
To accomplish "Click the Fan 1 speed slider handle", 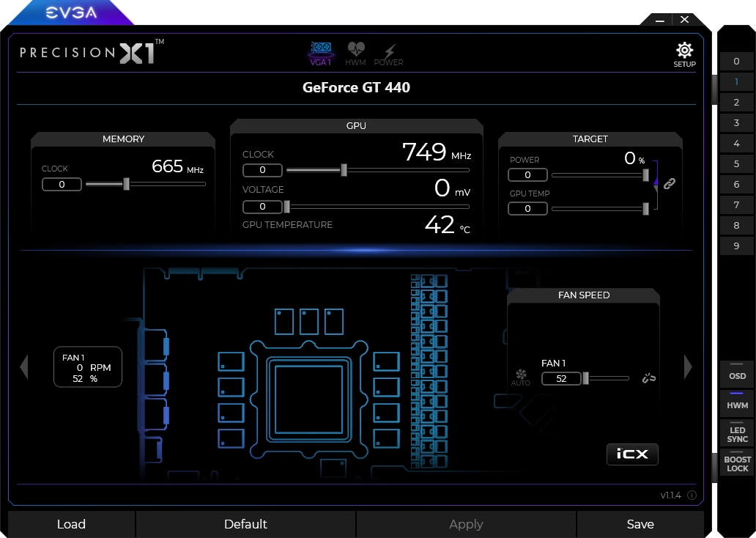I will pyautogui.click(x=585, y=378).
